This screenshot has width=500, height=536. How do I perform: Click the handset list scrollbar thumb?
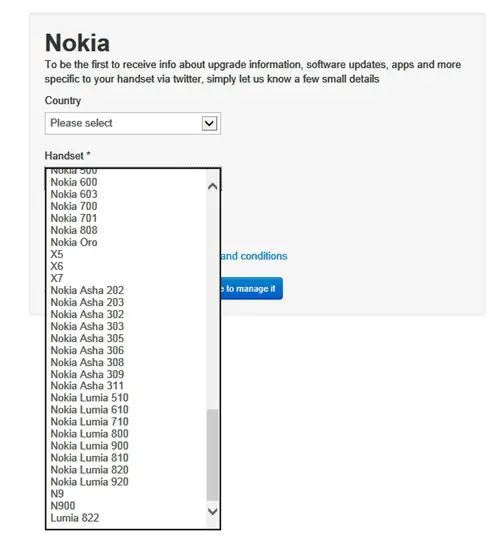click(213, 455)
